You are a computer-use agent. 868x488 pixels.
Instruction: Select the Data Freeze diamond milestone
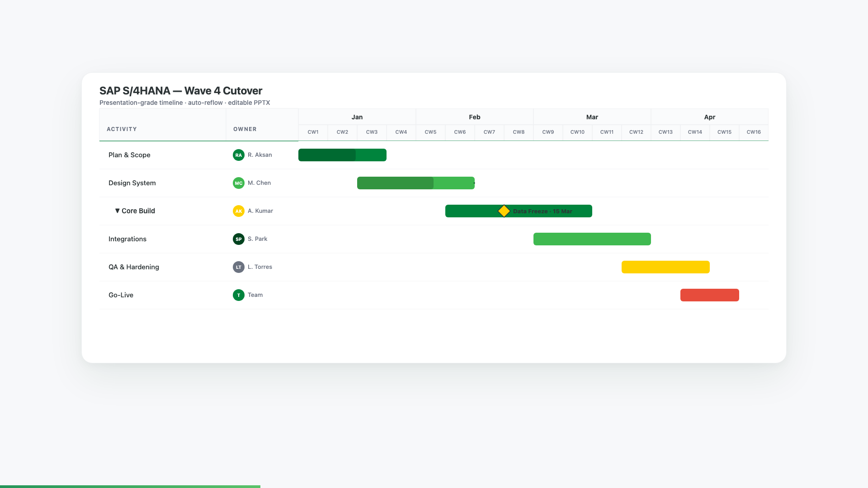tap(504, 211)
